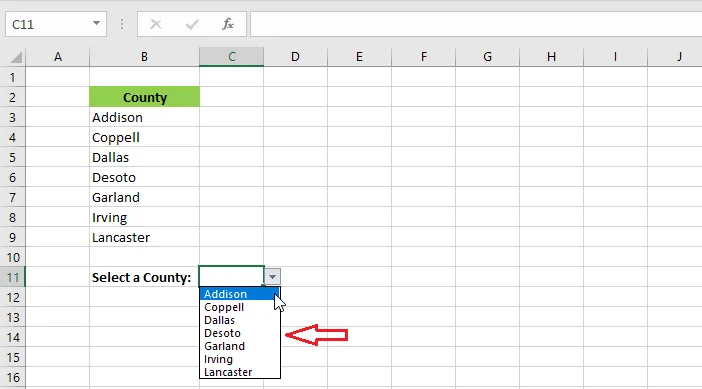Click the Select All corner triangle
The width and height of the screenshot is (702, 389).
pos(16,57)
